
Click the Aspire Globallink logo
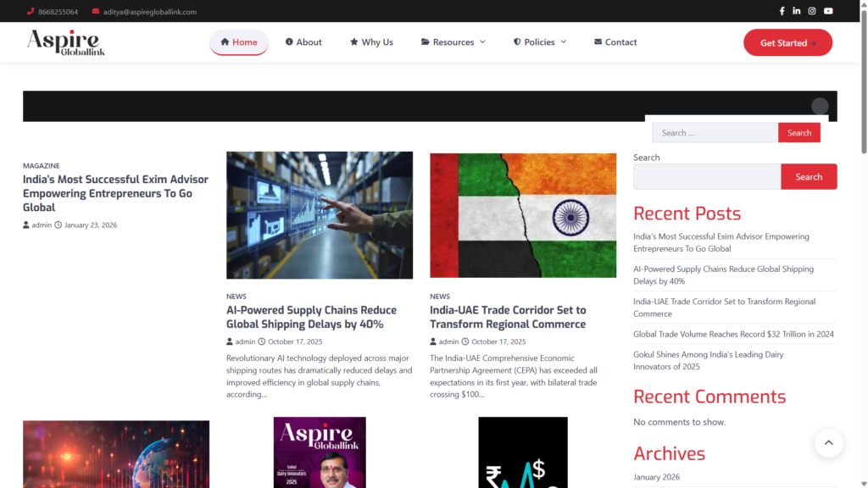click(65, 42)
